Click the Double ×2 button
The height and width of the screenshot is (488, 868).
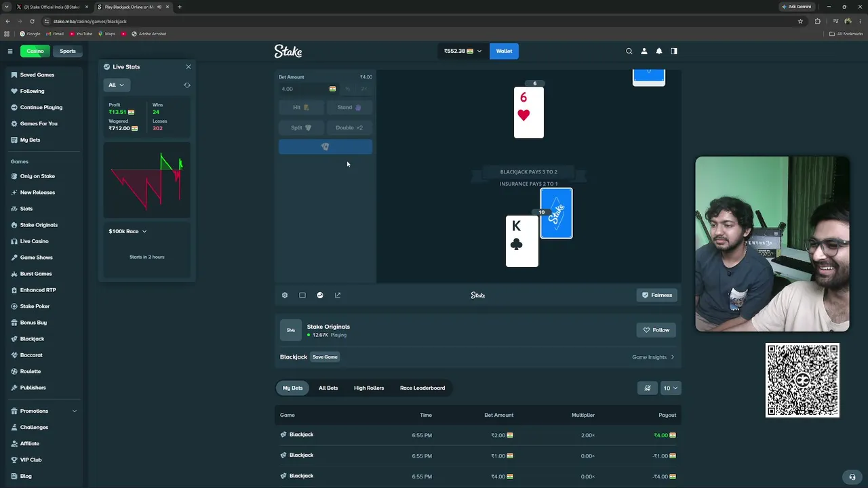(350, 127)
